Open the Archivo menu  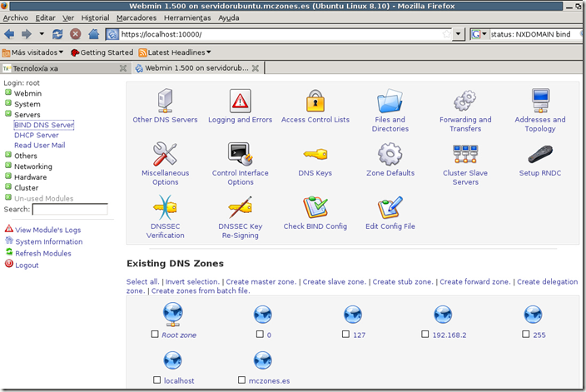15,18
